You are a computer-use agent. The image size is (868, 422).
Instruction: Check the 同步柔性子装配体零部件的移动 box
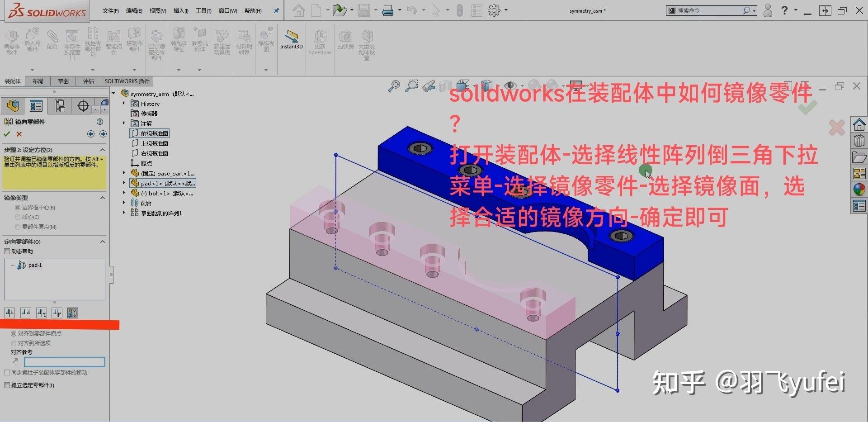[7, 373]
